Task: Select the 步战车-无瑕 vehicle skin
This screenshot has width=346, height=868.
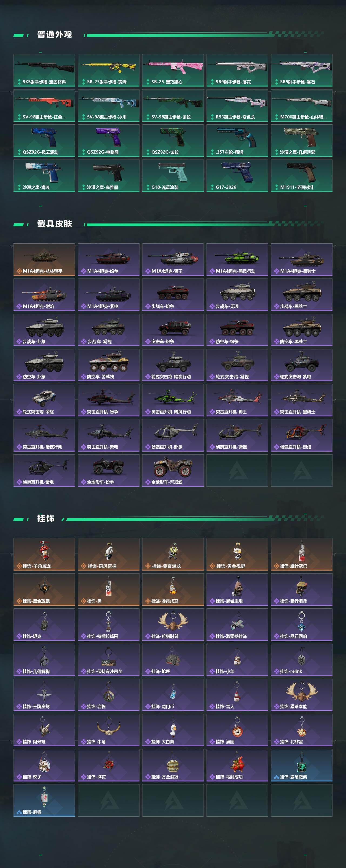Action: click(237, 295)
